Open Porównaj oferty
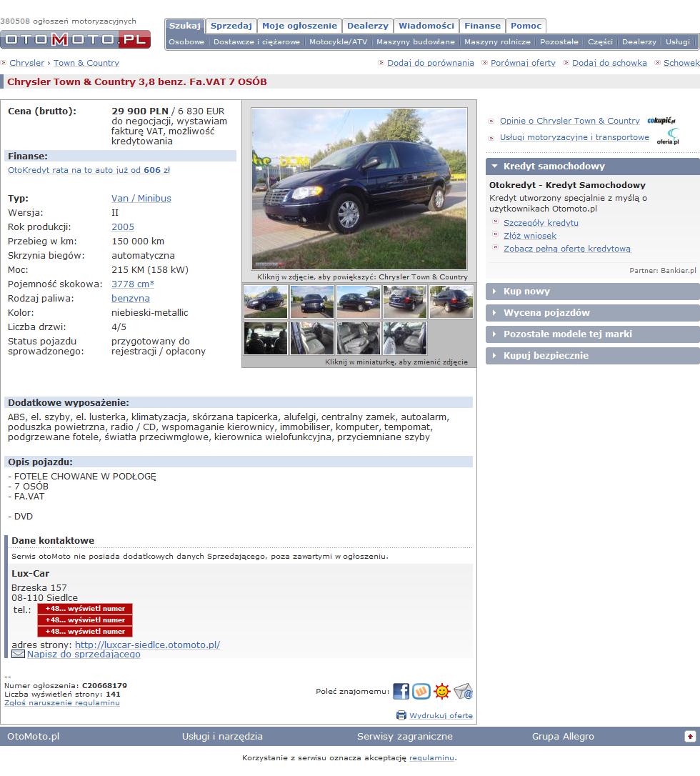Image resolution: width=700 pixels, height=776 pixels. tap(523, 63)
